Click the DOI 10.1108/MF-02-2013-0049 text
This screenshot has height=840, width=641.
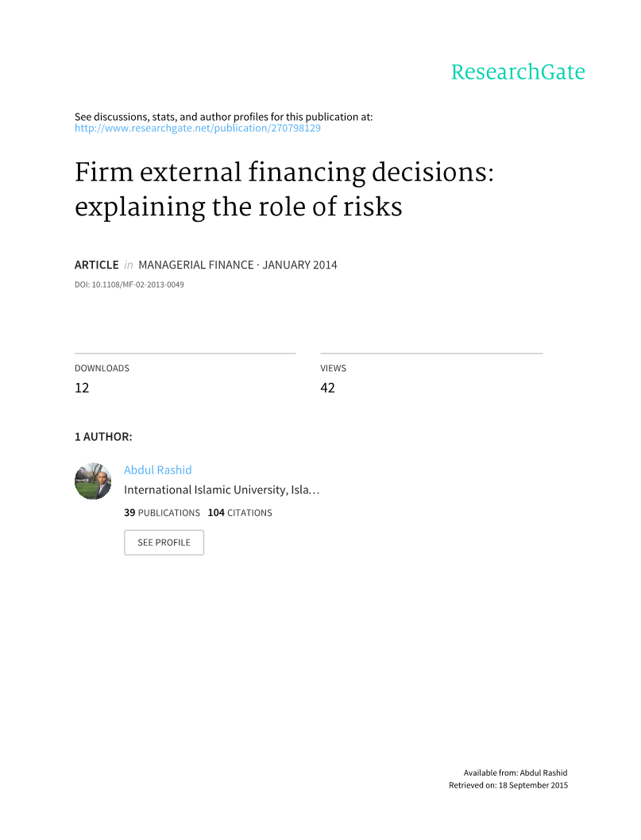click(x=129, y=285)
